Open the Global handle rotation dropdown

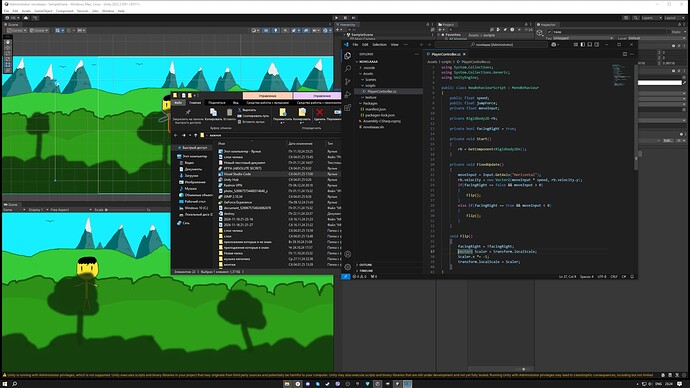pyautogui.click(x=39, y=30)
